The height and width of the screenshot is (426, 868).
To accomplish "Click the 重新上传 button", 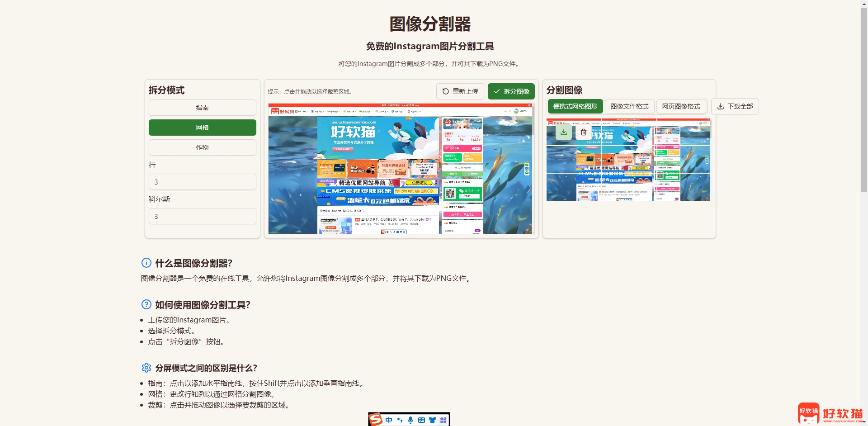I will point(460,91).
